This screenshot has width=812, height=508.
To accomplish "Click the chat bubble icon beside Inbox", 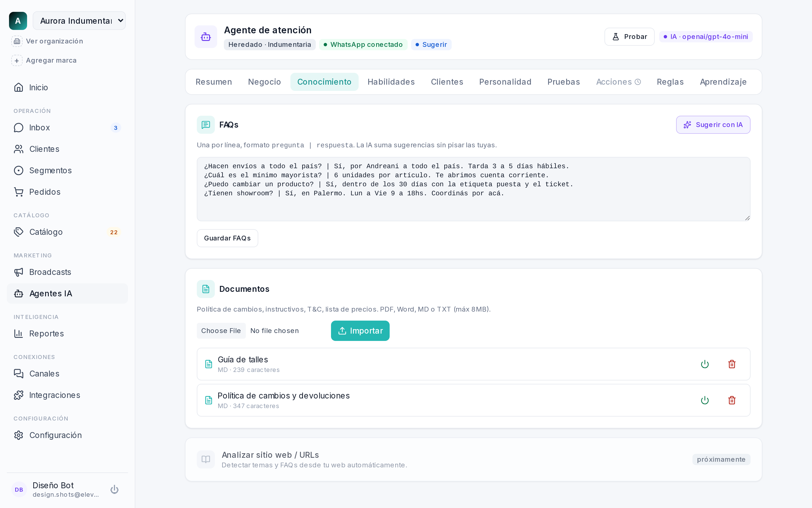I will [19, 128].
